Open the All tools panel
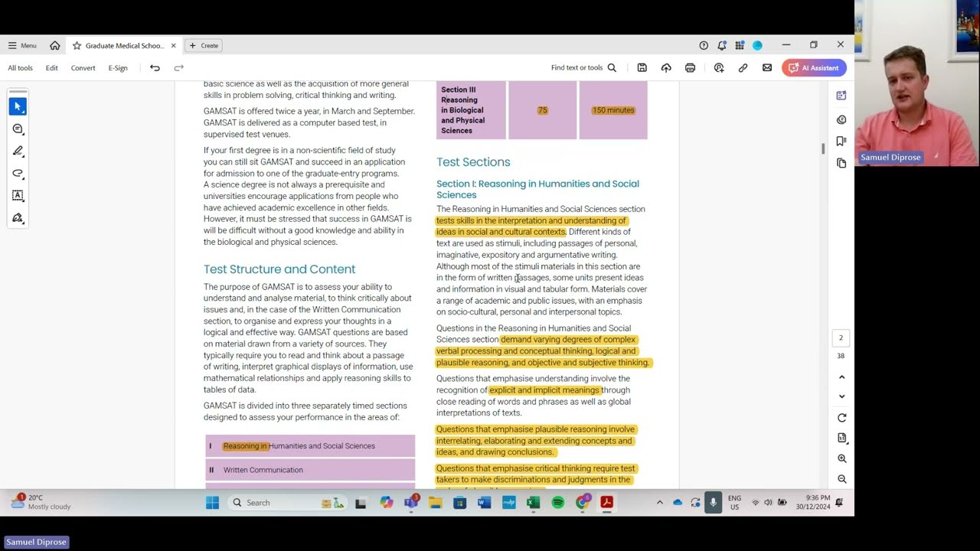This screenshot has width=980, height=551. click(21, 68)
